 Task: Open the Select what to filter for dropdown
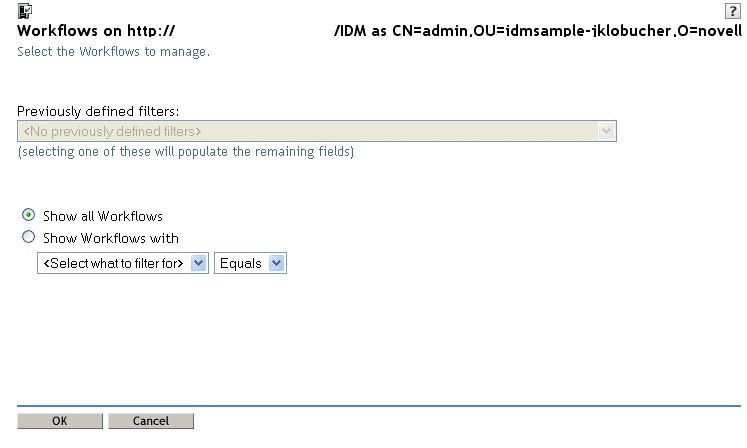tap(123, 263)
